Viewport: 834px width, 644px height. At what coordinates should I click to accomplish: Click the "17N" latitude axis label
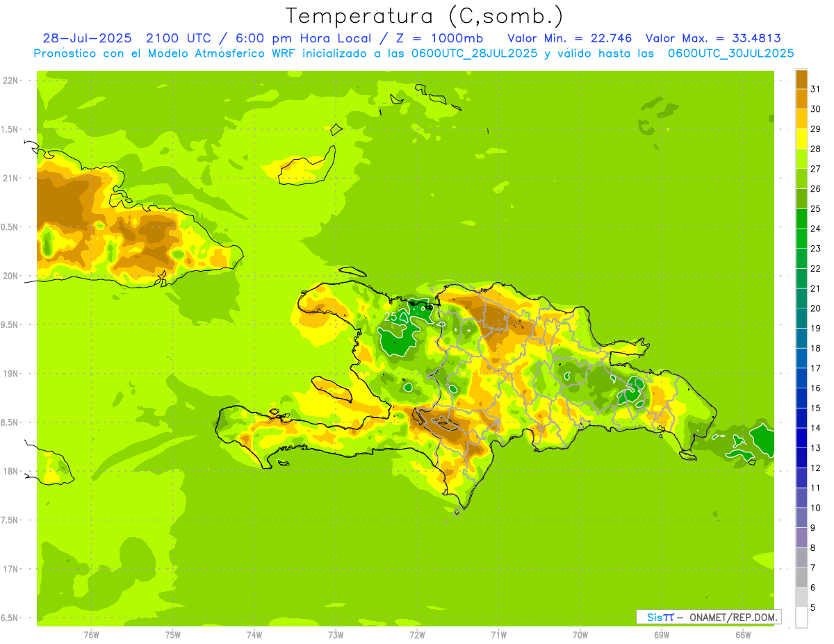10,569
